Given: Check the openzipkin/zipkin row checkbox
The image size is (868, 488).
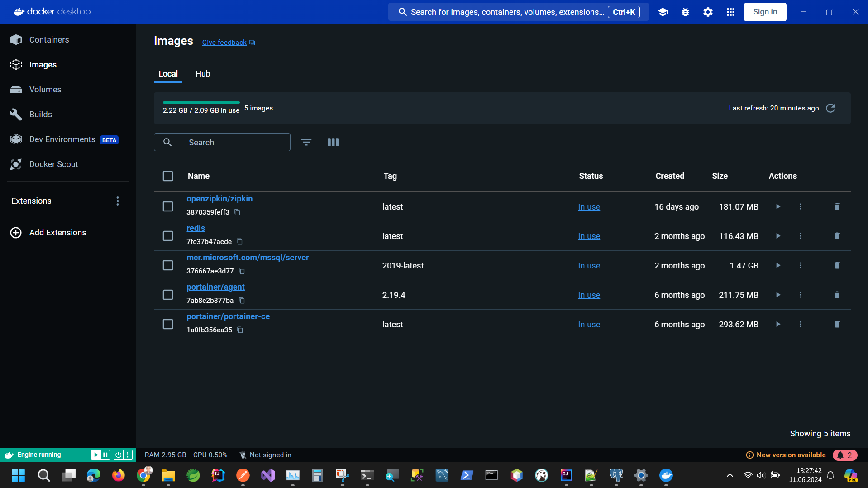Looking at the screenshot, I should 168,206.
